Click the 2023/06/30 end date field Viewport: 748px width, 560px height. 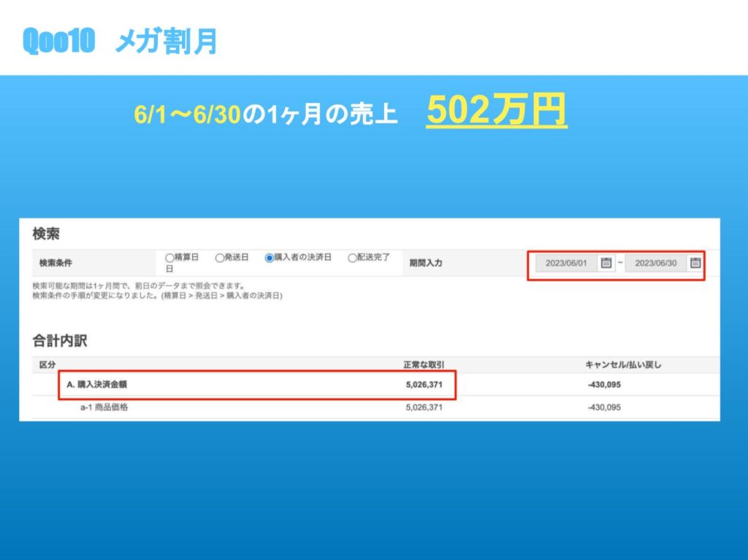[655, 263]
